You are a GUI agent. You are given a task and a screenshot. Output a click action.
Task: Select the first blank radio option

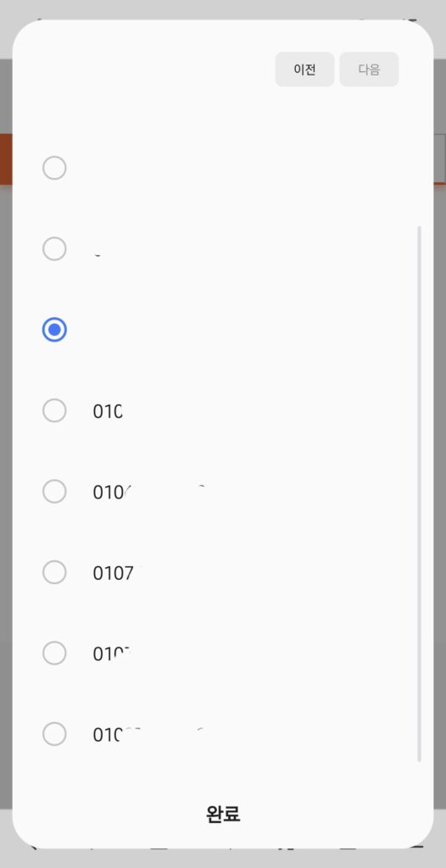54,168
